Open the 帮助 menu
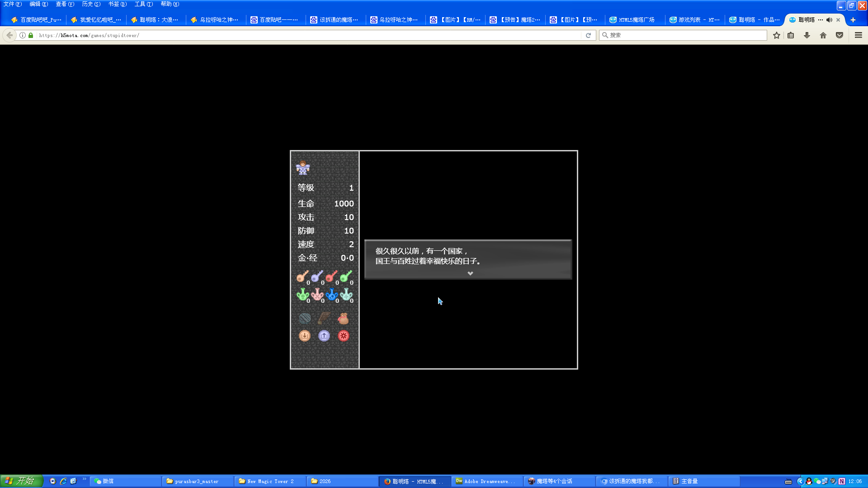The image size is (868, 488). click(x=170, y=4)
